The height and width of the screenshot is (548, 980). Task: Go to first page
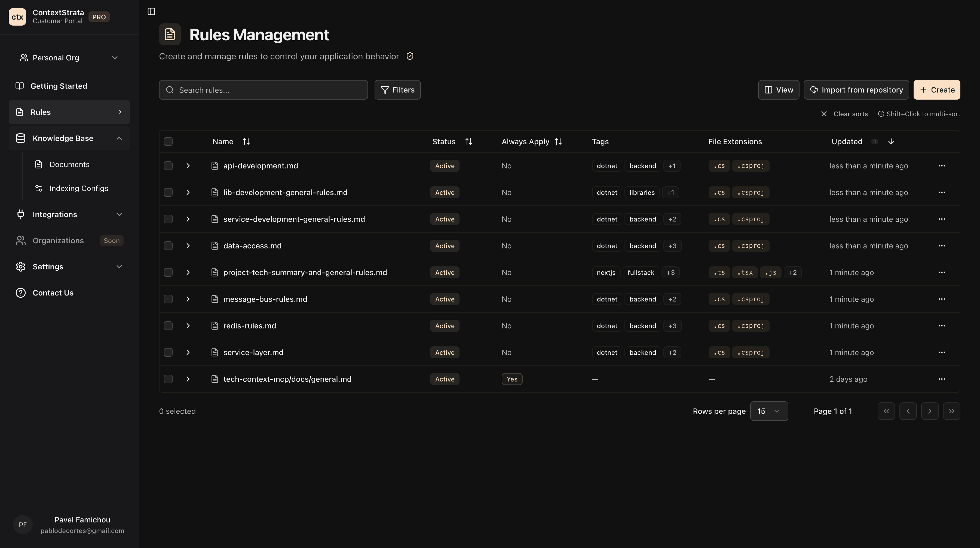(x=886, y=411)
